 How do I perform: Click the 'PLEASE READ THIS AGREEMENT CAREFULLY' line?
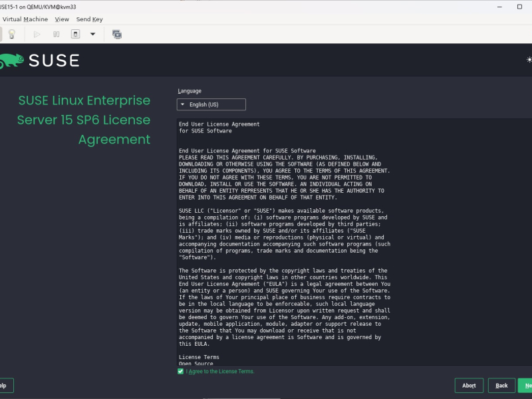278,158
